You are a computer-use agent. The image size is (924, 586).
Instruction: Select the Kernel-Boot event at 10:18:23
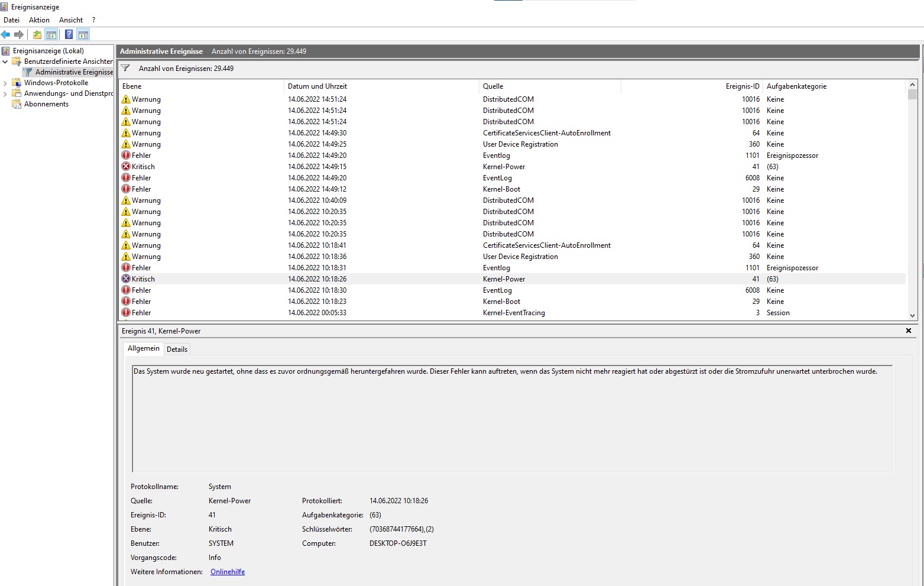click(x=513, y=302)
